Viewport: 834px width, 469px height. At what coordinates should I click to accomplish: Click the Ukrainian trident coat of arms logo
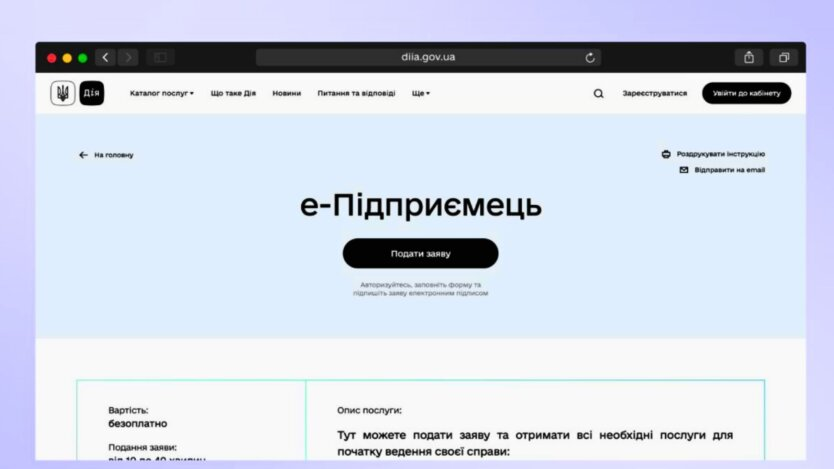tap(63, 93)
